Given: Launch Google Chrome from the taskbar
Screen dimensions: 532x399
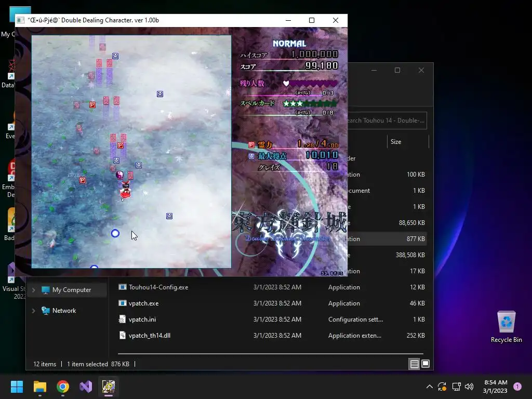Looking at the screenshot, I should [63, 387].
